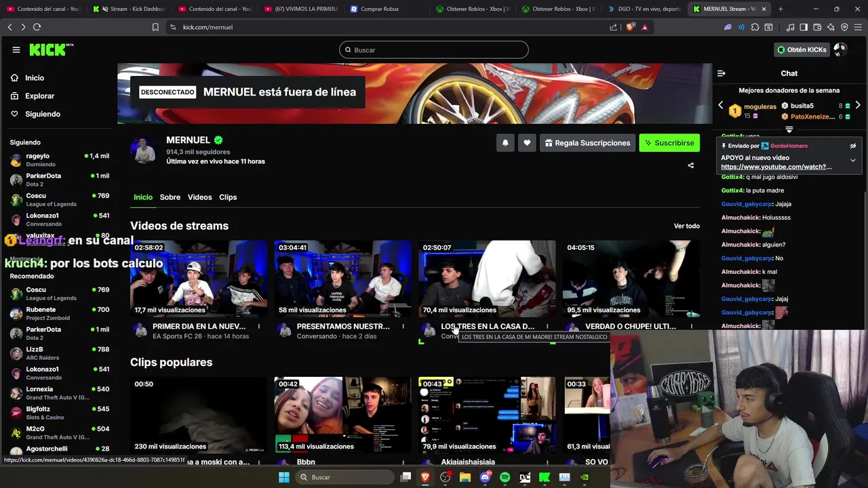Click the Ver todo link

(x=686, y=226)
